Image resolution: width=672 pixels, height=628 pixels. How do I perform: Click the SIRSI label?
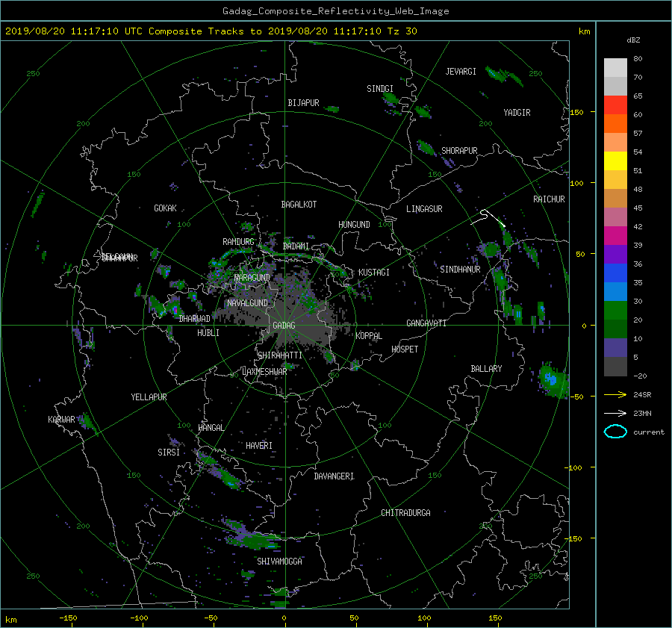[169, 453]
